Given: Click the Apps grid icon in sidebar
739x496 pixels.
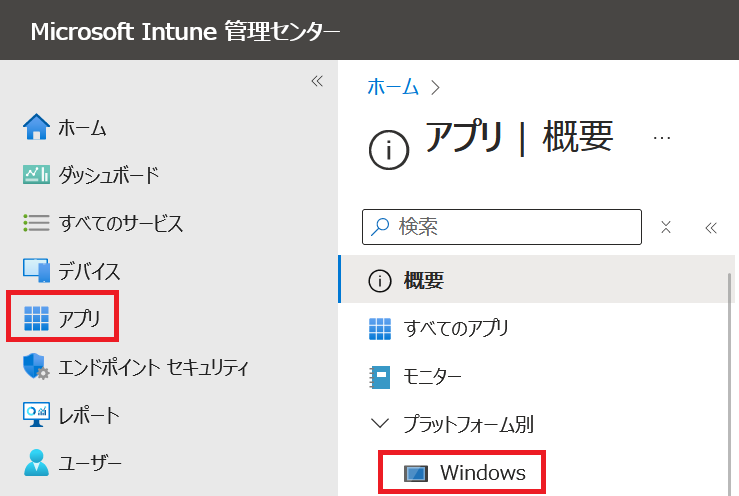Looking at the screenshot, I should tap(36, 318).
